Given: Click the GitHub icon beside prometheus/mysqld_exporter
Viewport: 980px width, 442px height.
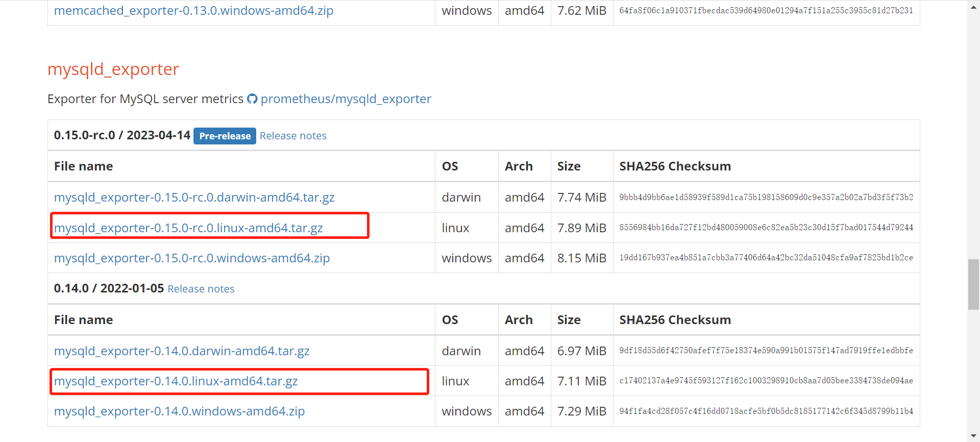Looking at the screenshot, I should click(x=252, y=99).
